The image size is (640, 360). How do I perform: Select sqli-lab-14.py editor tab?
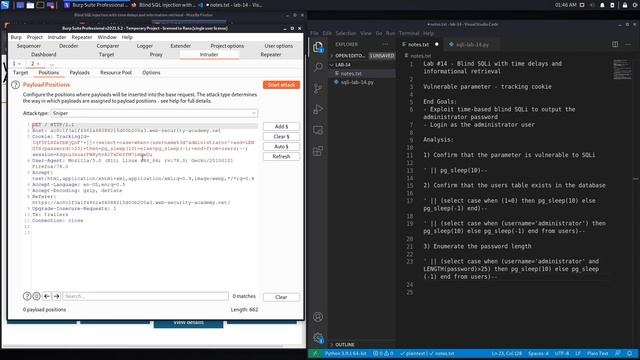(472, 44)
